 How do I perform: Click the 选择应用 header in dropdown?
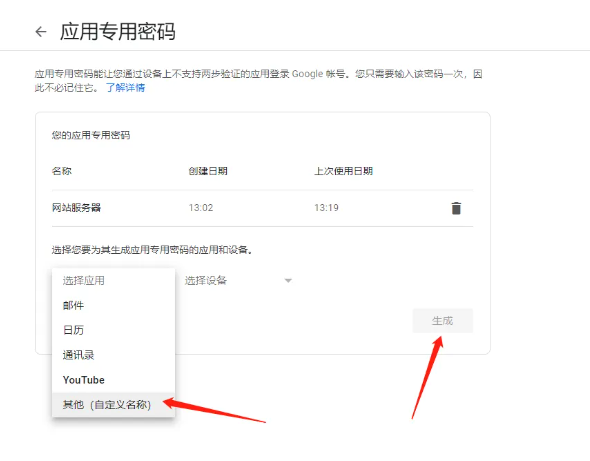click(x=84, y=281)
